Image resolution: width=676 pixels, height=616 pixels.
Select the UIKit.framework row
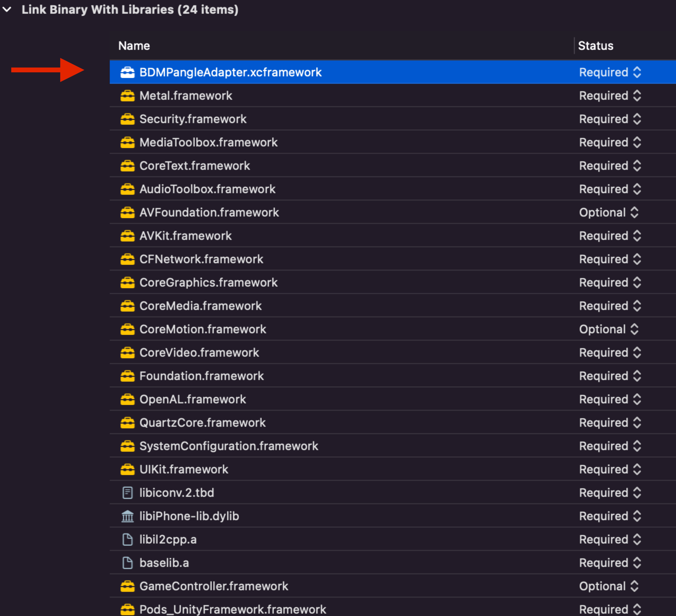click(184, 469)
